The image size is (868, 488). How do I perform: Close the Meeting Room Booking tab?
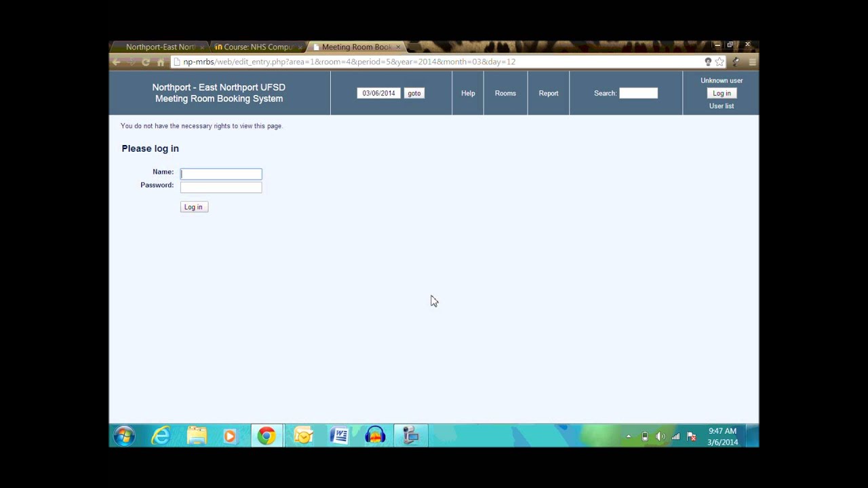point(398,47)
